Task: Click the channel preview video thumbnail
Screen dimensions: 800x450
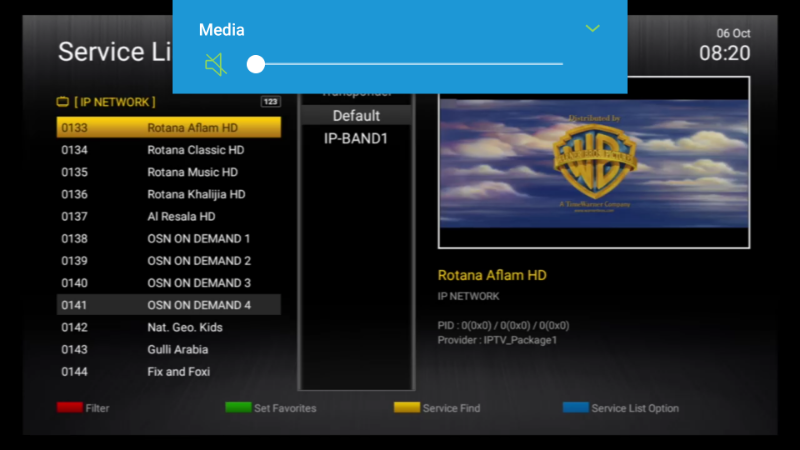Action: click(594, 163)
